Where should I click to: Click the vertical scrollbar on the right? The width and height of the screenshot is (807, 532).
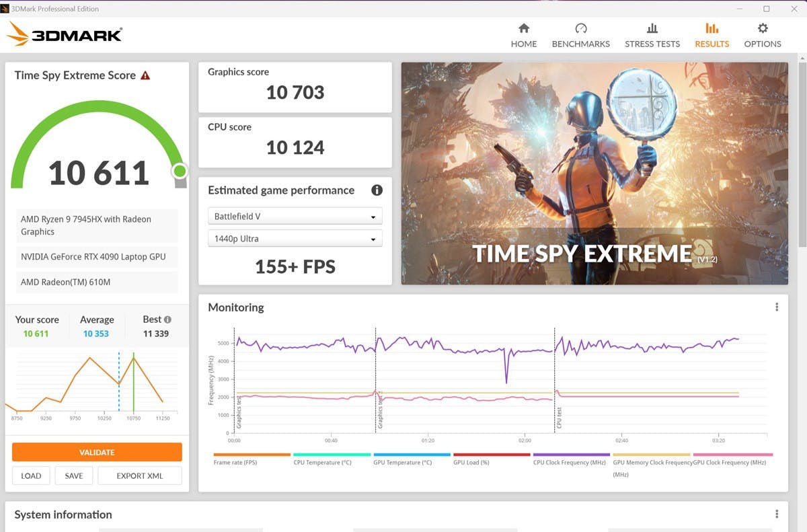click(802, 155)
